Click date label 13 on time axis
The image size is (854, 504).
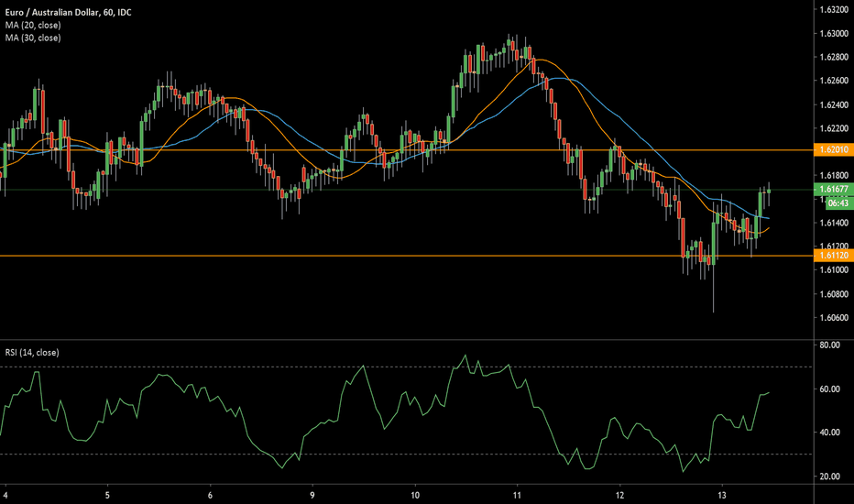point(722,490)
